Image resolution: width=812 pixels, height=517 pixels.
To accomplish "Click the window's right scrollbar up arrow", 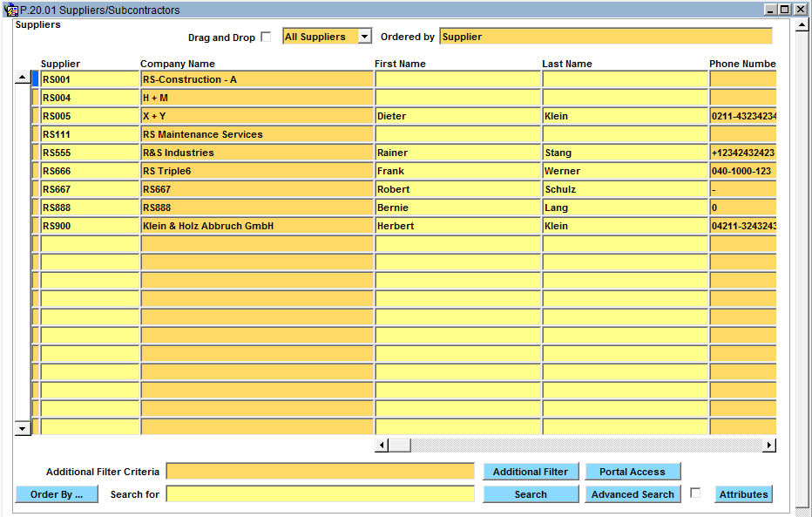I will tap(802, 25).
